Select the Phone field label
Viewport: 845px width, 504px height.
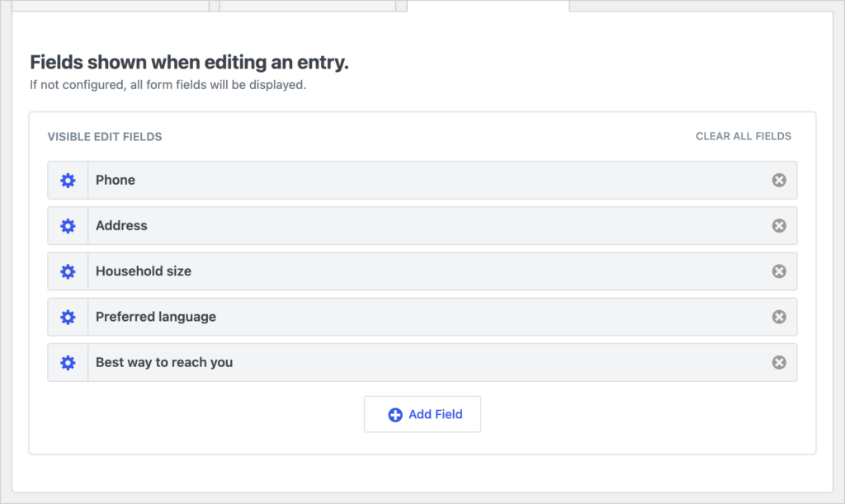(x=116, y=180)
